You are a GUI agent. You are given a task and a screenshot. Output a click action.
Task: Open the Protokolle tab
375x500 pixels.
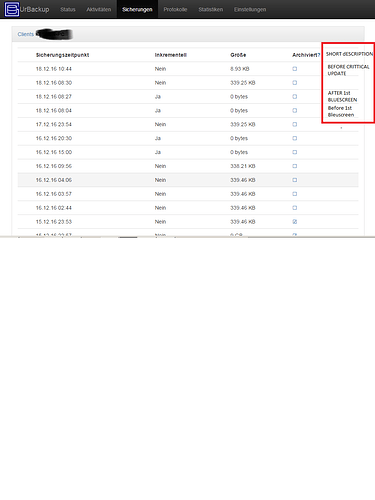(175, 9)
